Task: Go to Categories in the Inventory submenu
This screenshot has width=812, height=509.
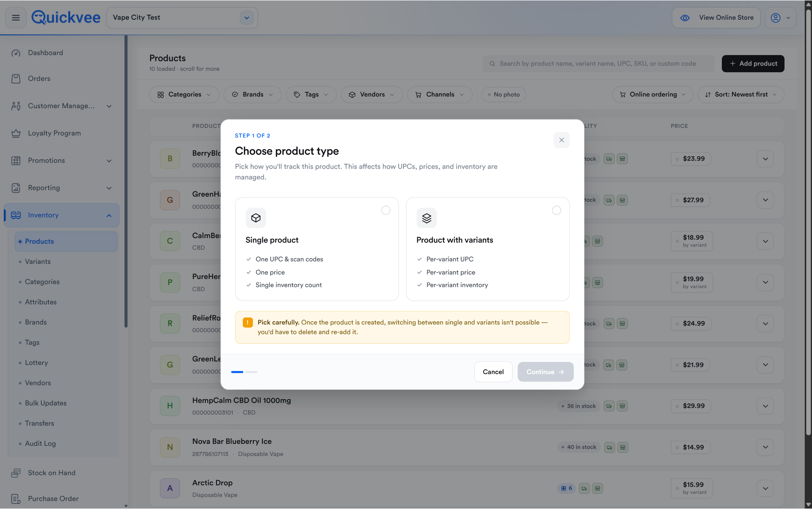Action: click(42, 282)
